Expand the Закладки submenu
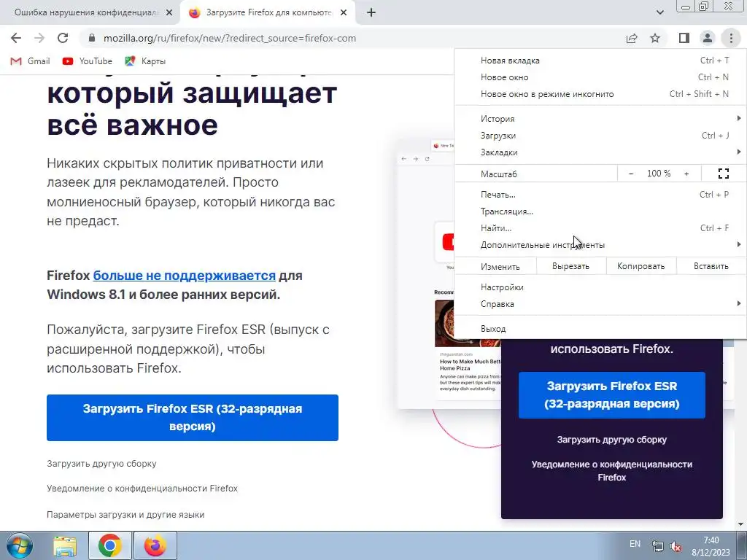The height and width of the screenshot is (560, 747). pos(600,152)
